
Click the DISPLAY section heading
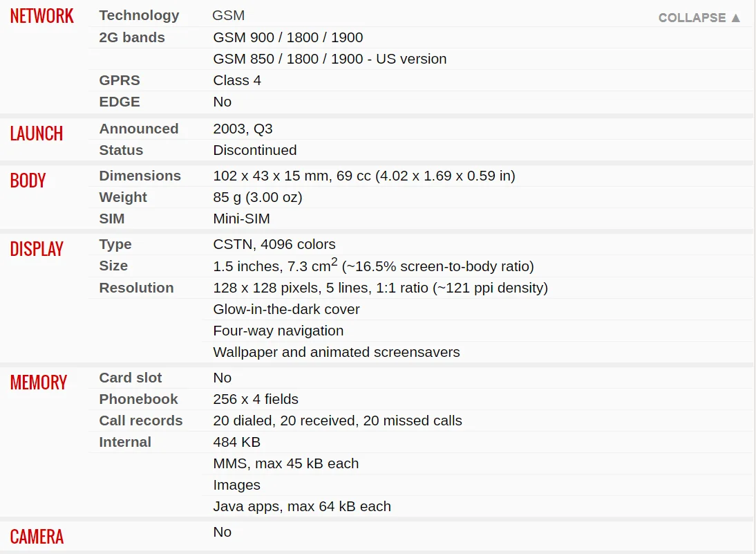[37, 249]
